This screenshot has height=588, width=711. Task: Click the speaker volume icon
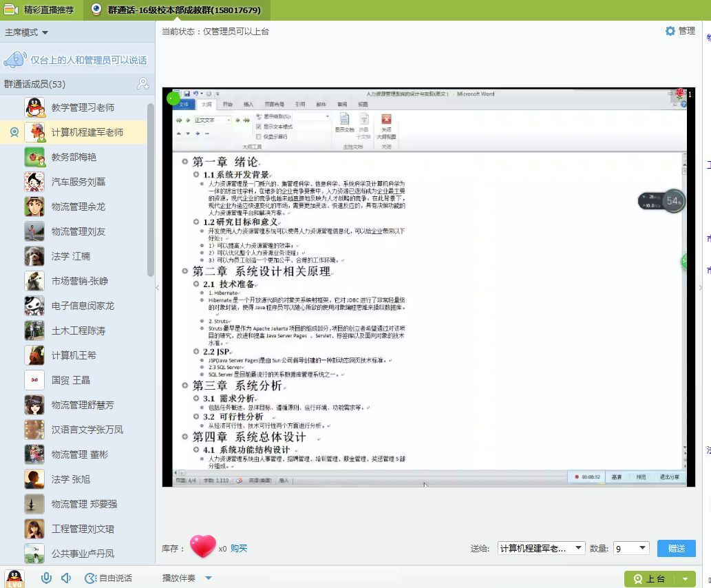tap(66, 578)
